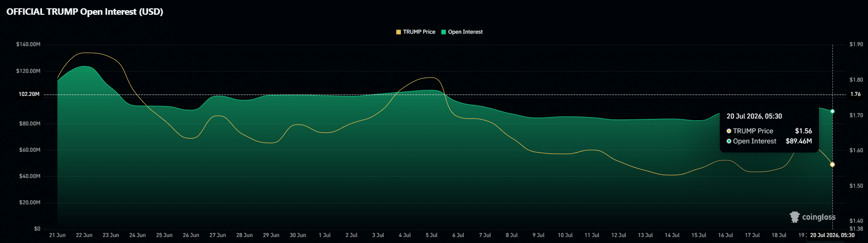
Task: Click the OFFICIAL TRUMP Open Interest title
Action: [x=85, y=12]
